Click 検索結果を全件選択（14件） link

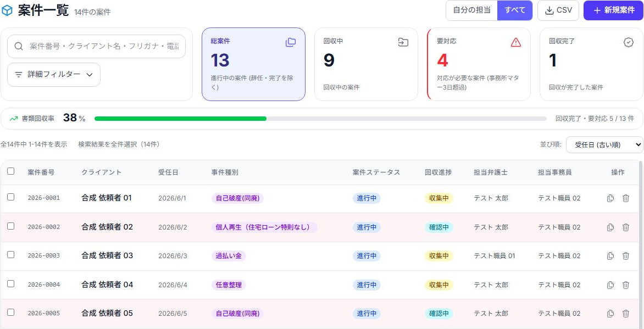point(119,144)
